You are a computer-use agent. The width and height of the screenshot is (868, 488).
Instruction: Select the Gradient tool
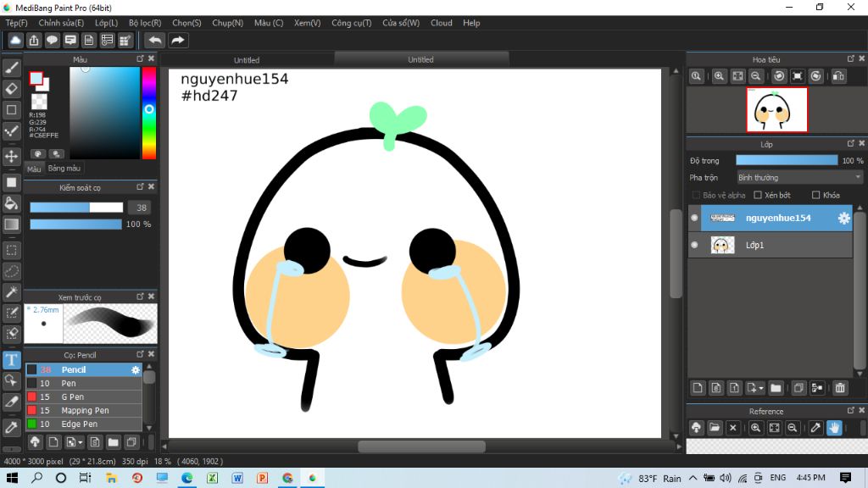[x=12, y=224]
